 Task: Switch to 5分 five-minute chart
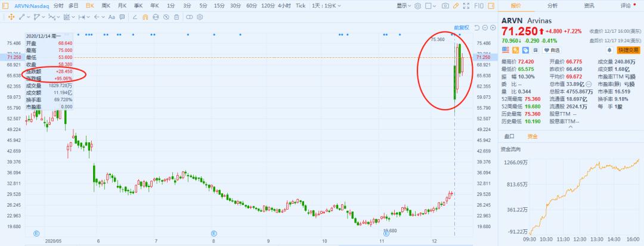pyautogui.click(x=203, y=6)
